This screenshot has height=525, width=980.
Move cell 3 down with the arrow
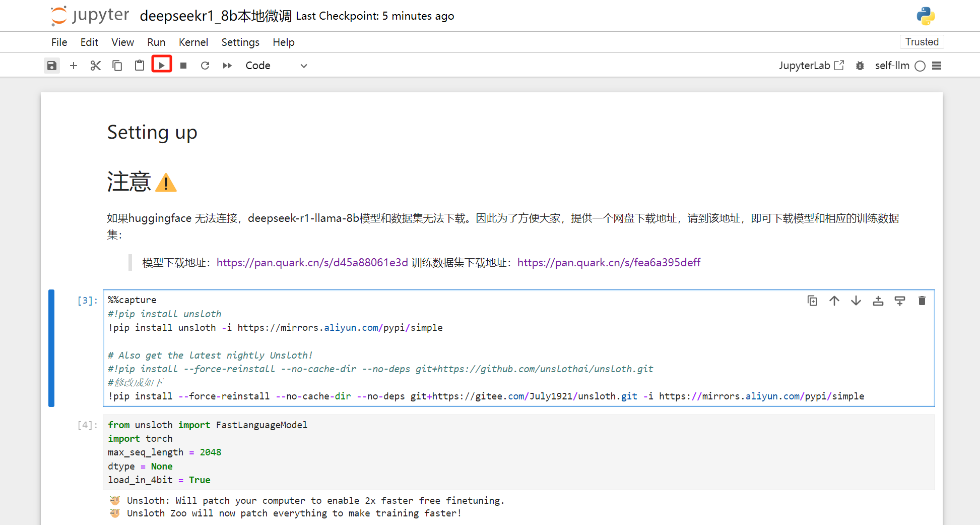[856, 301]
